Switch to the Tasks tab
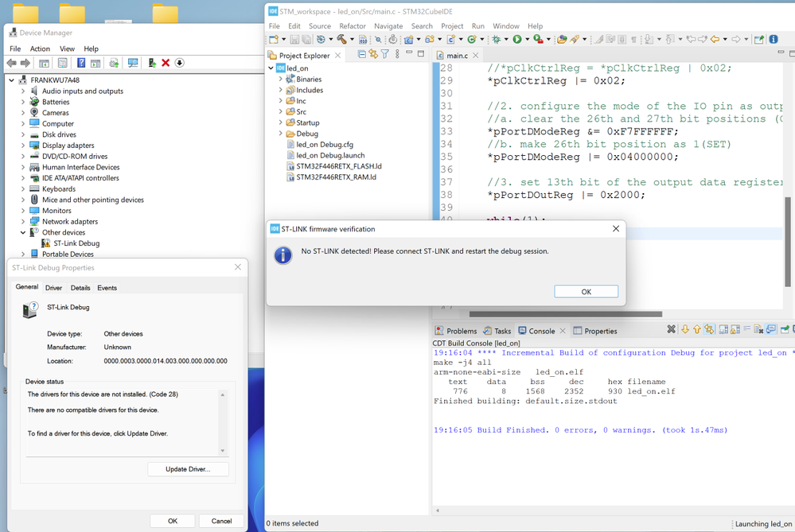This screenshot has width=795, height=532. click(x=497, y=331)
